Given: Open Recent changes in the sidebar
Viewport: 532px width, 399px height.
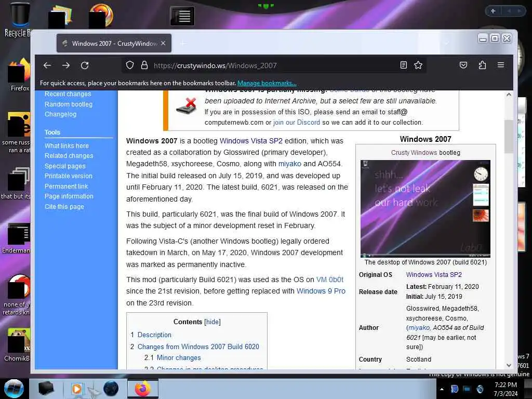Looking at the screenshot, I should point(68,94).
